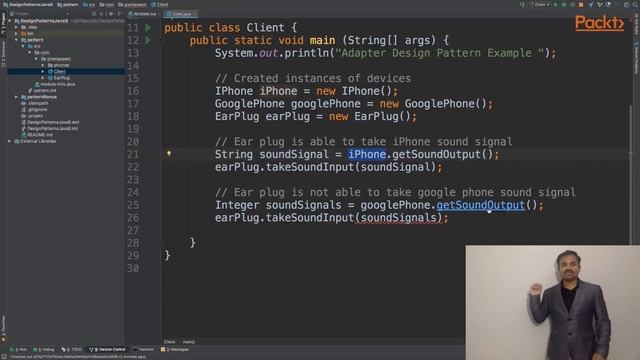Select README.md in project tree
Image resolution: width=640 pixels, height=360 pixels.
tap(37, 135)
